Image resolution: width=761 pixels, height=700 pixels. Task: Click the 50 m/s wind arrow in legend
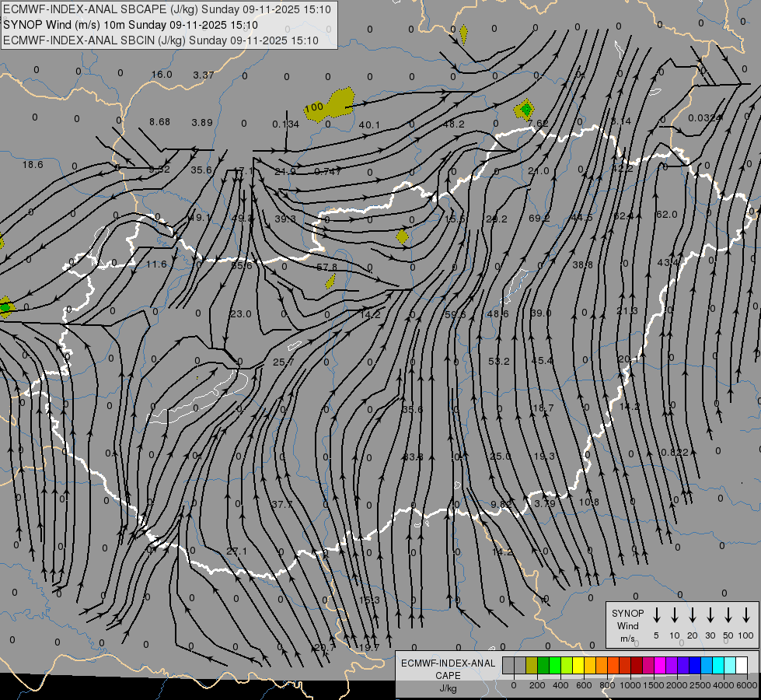coord(728,615)
